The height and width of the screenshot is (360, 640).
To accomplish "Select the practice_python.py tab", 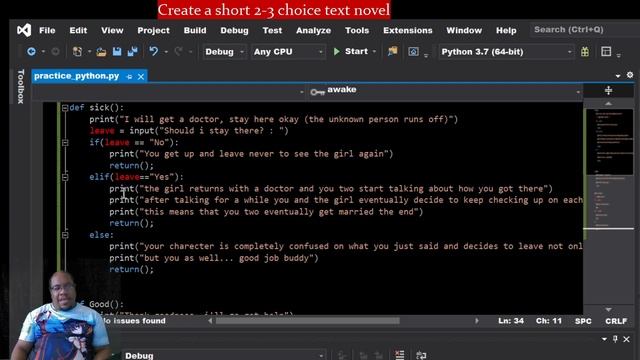I will (76, 76).
